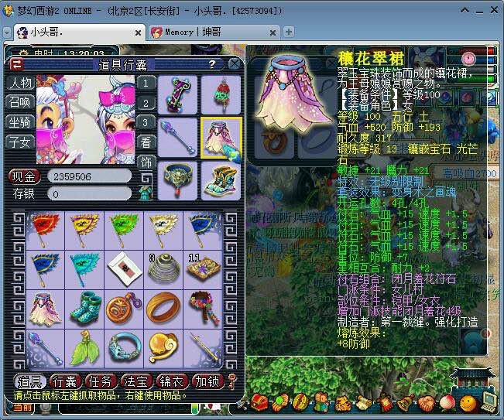This screenshot has width=504, height=420.
Task: Open the 任务 items tab
Action: [101, 381]
